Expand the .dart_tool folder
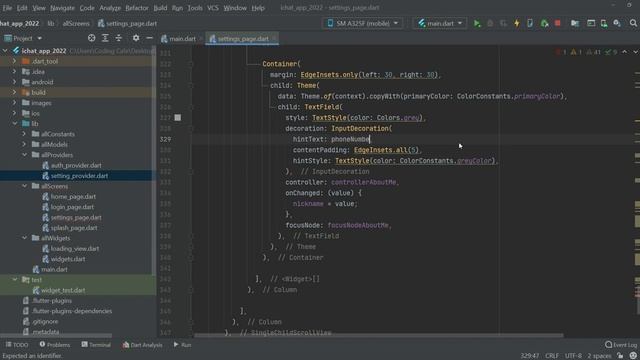The height and width of the screenshot is (360, 640). click(x=14, y=61)
